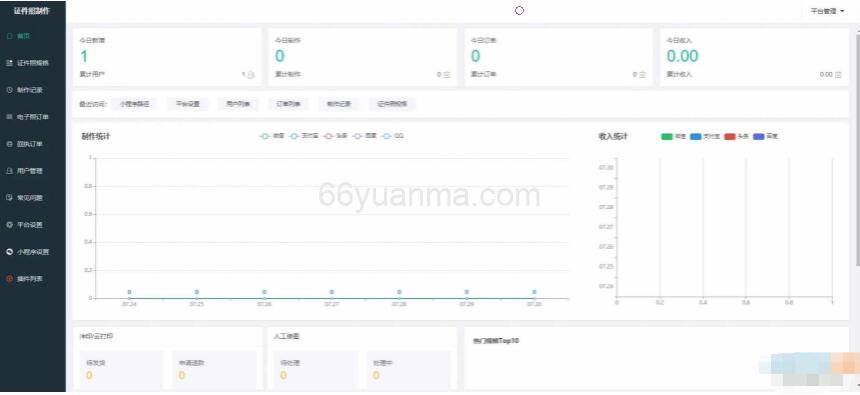Image resolution: width=860 pixels, height=395 pixels.
Task: Click green 微信 swatch in 收入统计 legend
Action: coord(667,136)
